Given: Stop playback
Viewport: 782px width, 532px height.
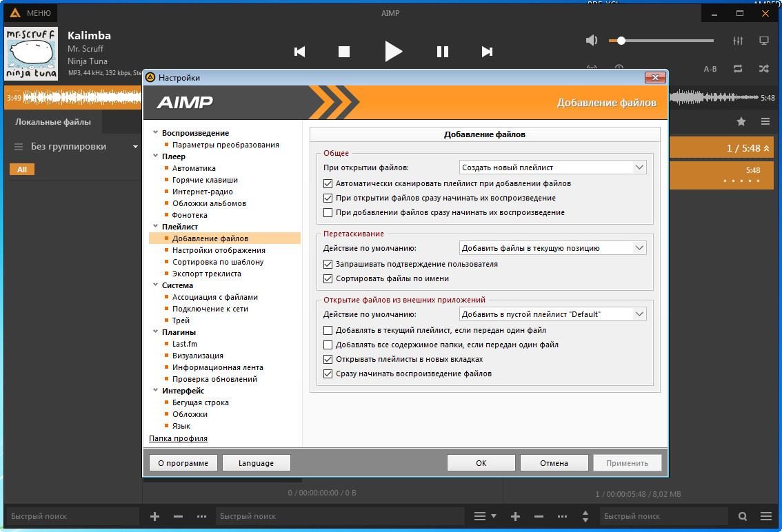Looking at the screenshot, I should [x=343, y=52].
